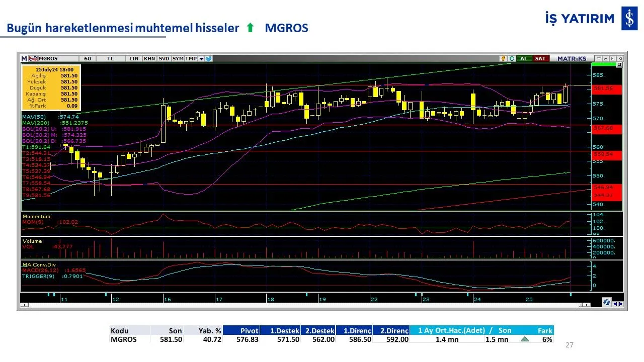Click the blue refresh icon under chart
Viewport: 644px width, 362px height.
[x=607, y=302]
